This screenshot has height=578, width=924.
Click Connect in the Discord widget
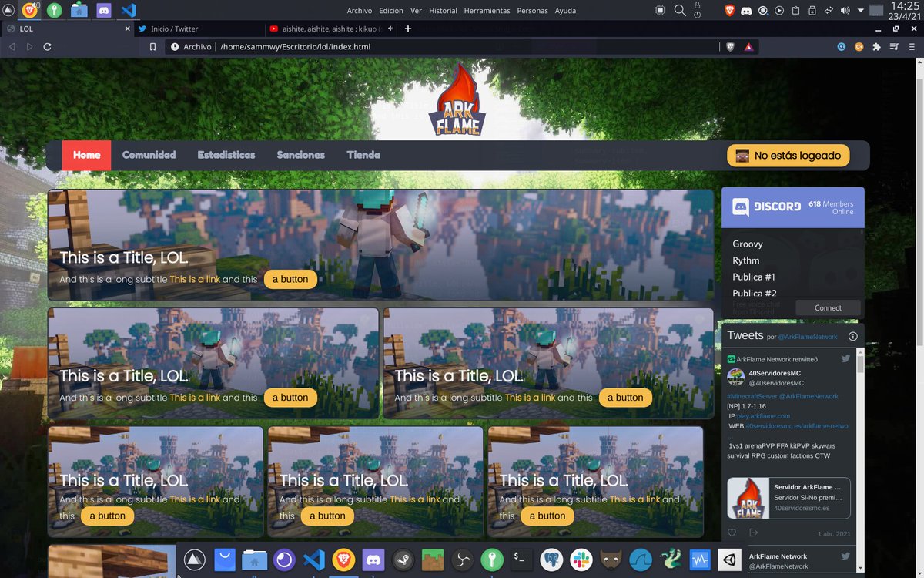point(828,307)
